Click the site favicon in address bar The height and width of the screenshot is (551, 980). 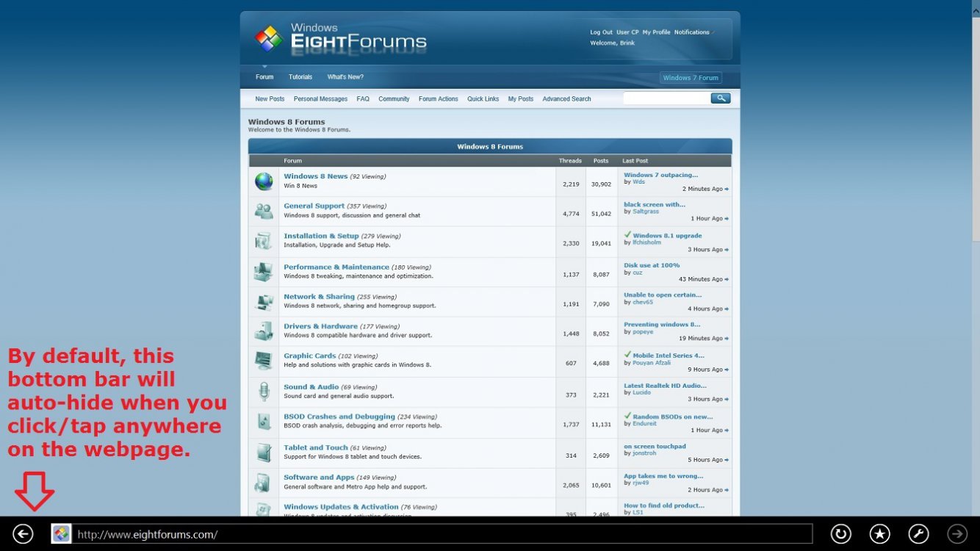[x=61, y=534]
